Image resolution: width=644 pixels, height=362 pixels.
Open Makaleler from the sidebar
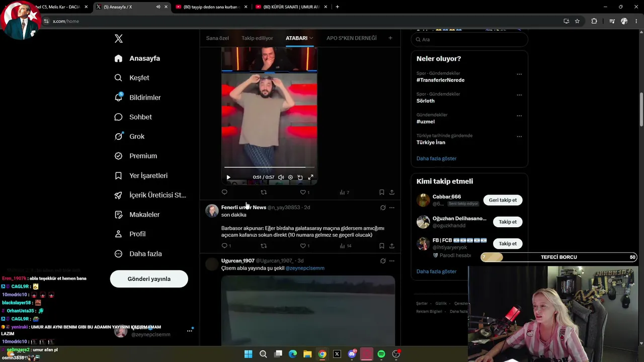(x=137, y=215)
